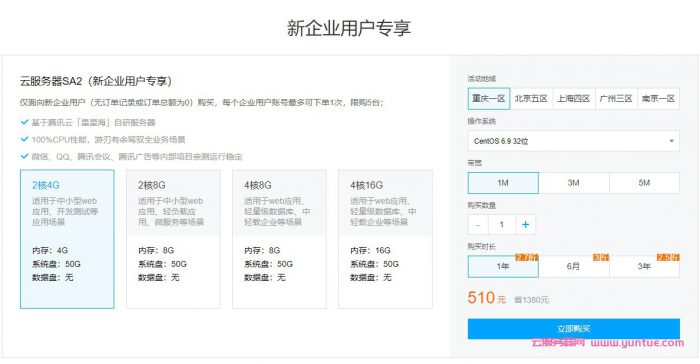Click the 云服务器SA2 section title
Viewport: 700px width, 364px height.
(x=96, y=81)
